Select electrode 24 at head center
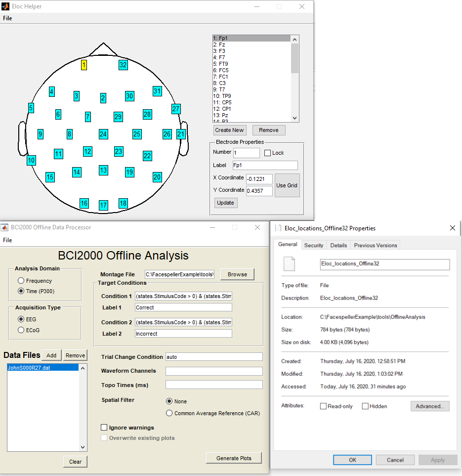The height and width of the screenshot is (476, 462). [x=103, y=134]
